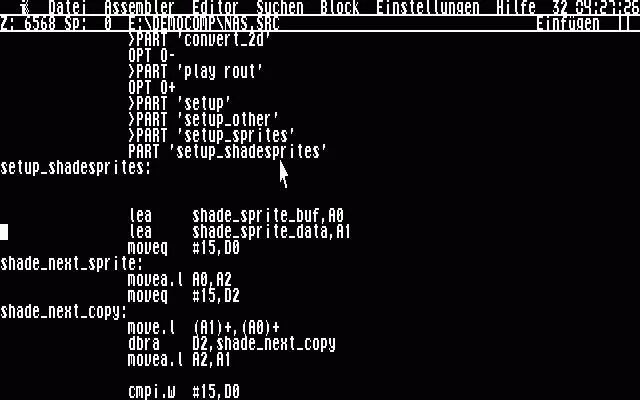Open the Datei menu

click(67, 7)
